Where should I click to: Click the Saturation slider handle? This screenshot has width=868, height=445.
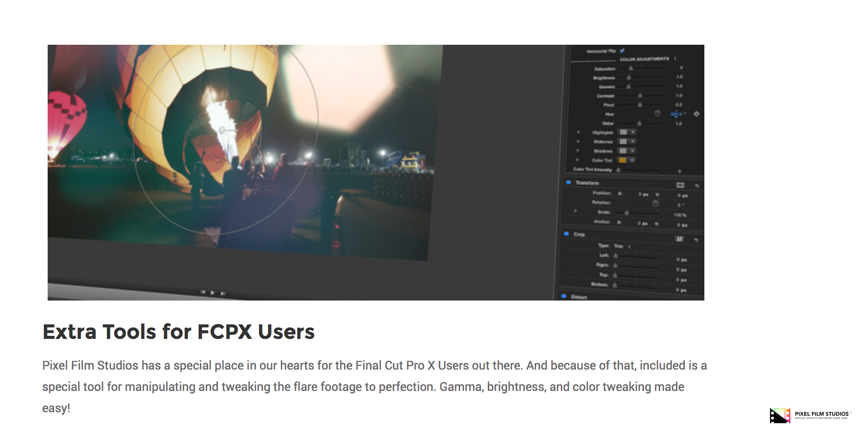[x=631, y=68]
